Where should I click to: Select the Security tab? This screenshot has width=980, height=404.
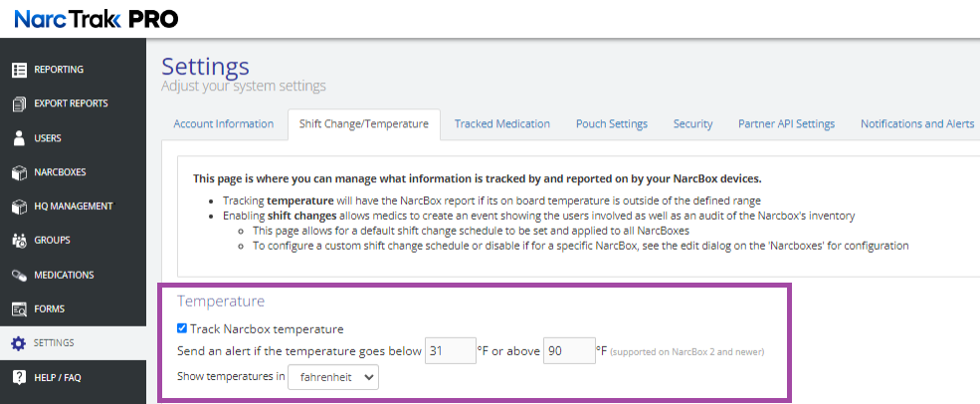692,124
